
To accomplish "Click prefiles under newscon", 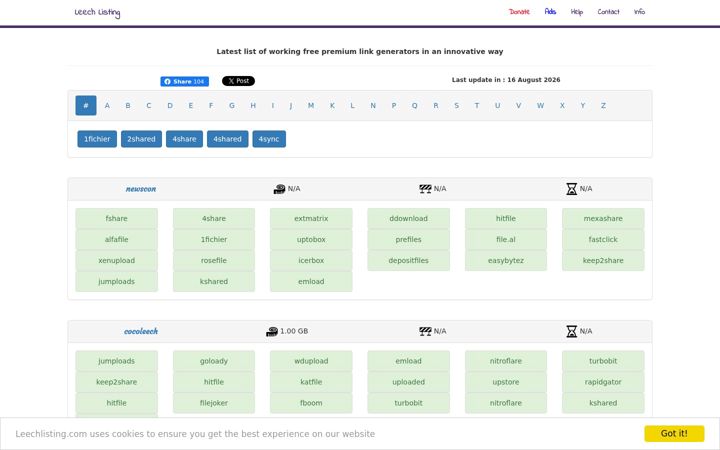I will 408,240.
